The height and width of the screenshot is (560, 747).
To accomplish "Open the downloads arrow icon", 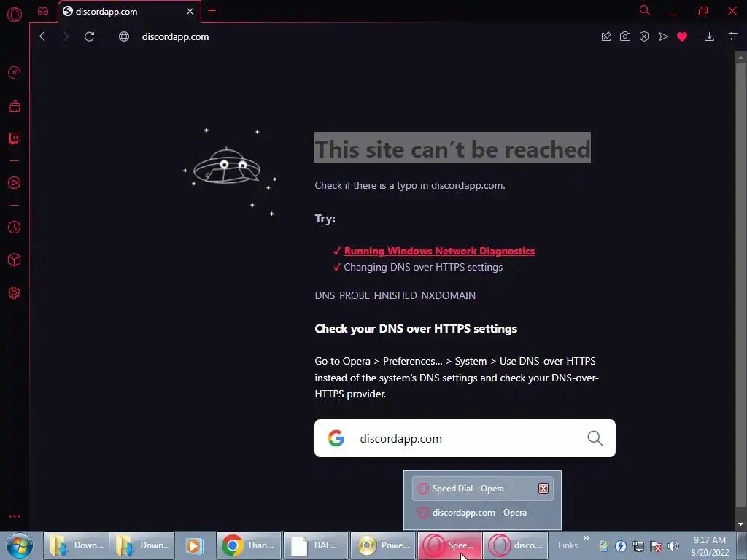I will pos(709,36).
